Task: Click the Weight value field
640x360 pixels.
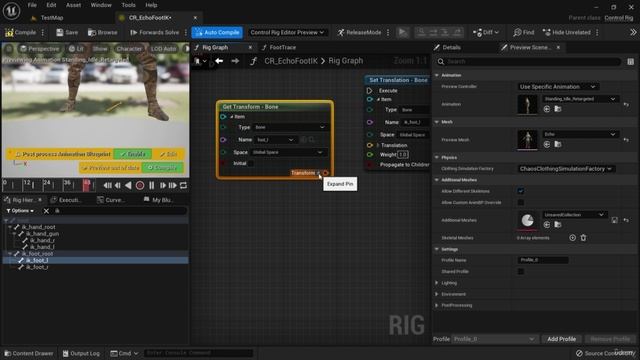Action: 403,155
